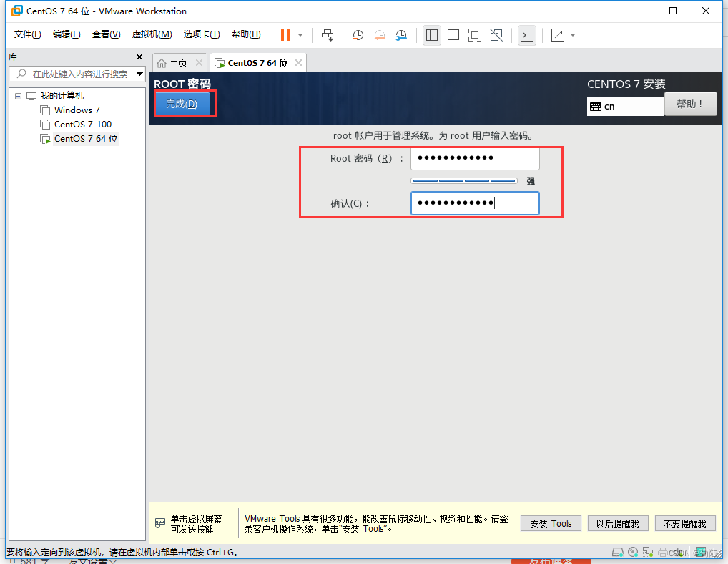Enter full screen mode
Viewport: 728px width, 564px height.
click(x=475, y=35)
